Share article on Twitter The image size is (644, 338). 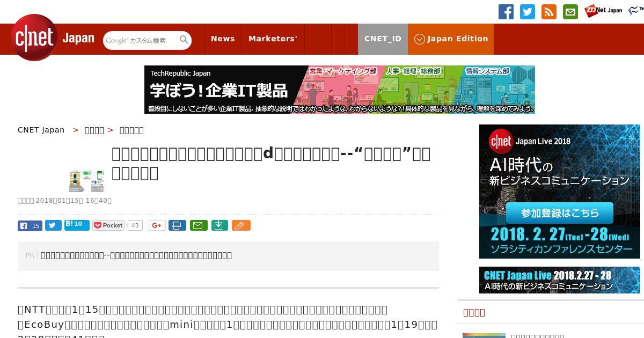click(53, 225)
